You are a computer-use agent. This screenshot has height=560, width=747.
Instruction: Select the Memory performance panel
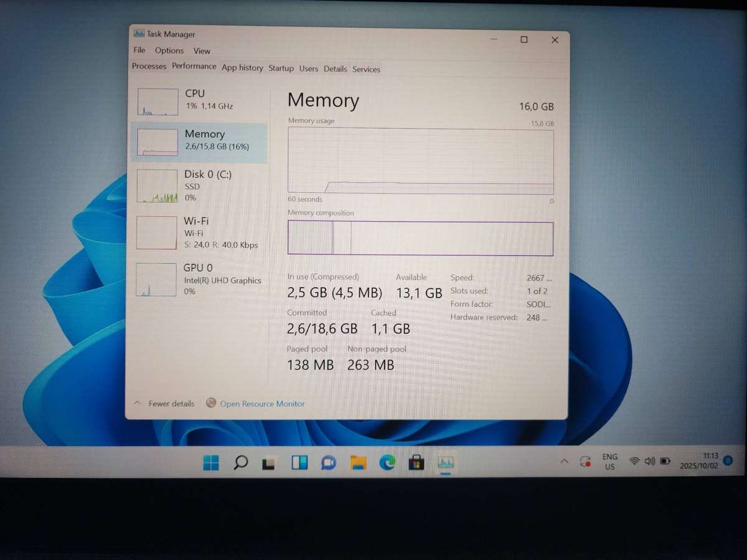coord(205,140)
